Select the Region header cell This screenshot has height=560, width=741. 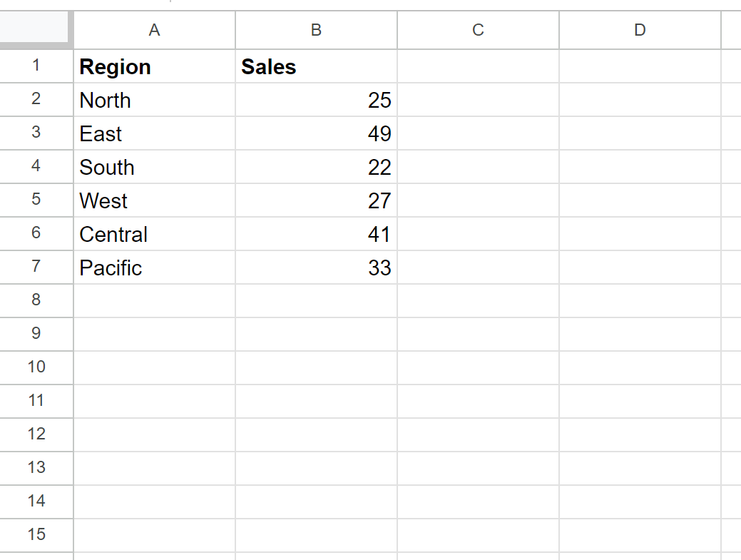(154, 66)
